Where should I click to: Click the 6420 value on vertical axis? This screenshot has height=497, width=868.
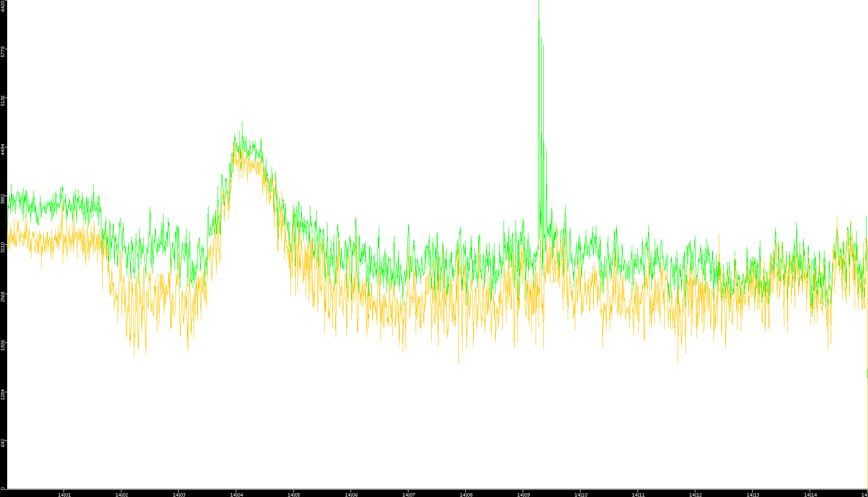point(3,6)
